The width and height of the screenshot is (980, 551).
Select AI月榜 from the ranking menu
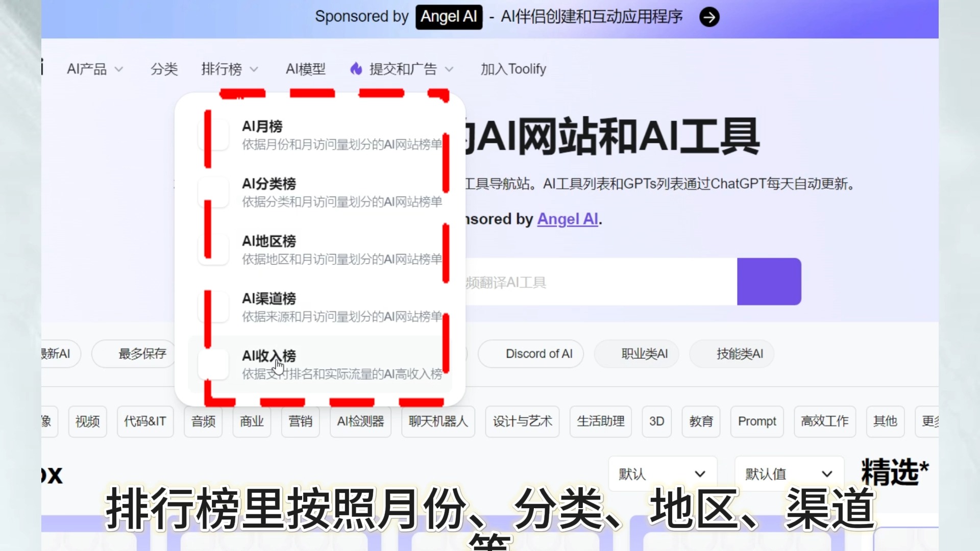point(320,135)
